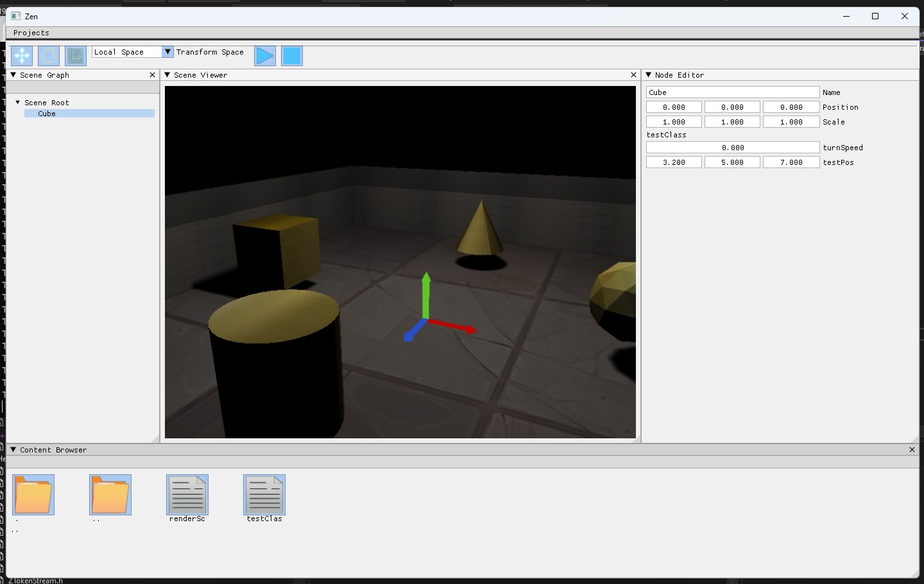Click the Scene Root label
The image size is (924, 584).
47,103
